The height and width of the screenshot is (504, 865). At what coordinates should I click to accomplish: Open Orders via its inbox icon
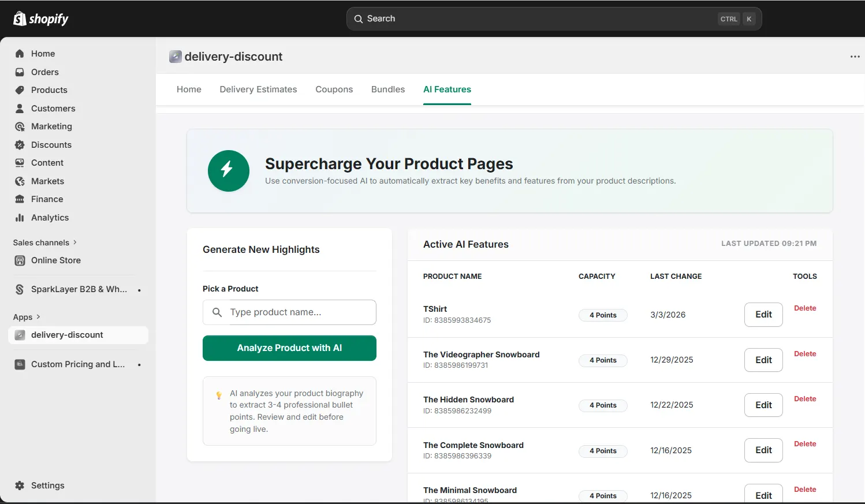[x=20, y=72]
